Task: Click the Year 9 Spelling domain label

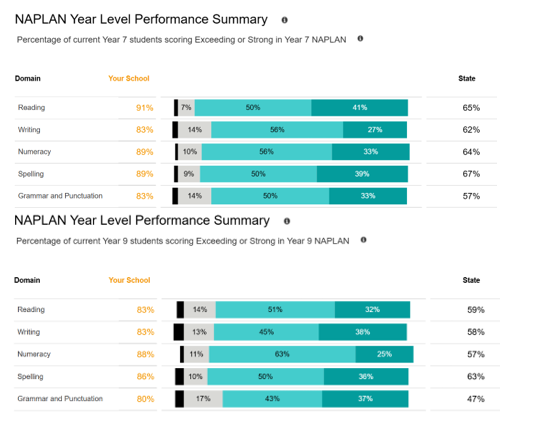Action: (30, 376)
